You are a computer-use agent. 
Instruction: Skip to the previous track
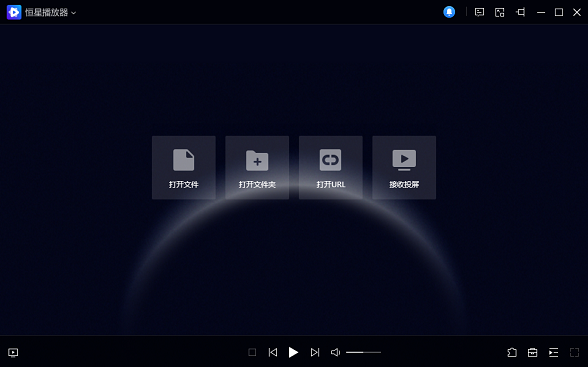[273, 352]
